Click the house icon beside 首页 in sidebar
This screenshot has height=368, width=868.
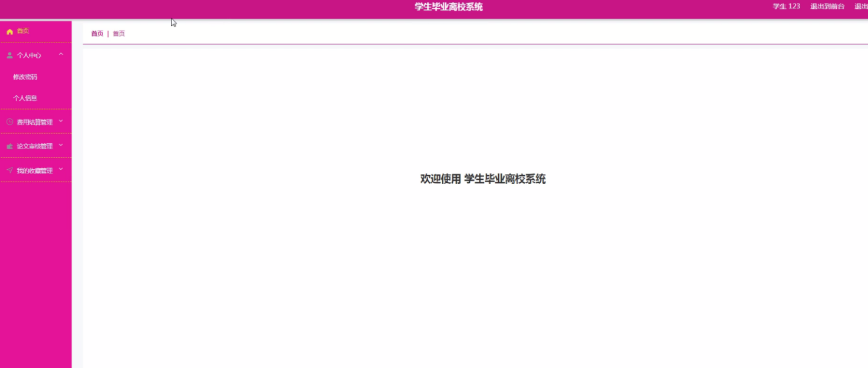[9, 31]
